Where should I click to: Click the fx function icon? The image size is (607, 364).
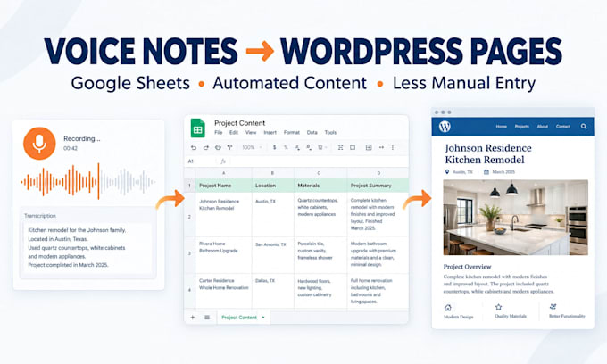coord(223,161)
